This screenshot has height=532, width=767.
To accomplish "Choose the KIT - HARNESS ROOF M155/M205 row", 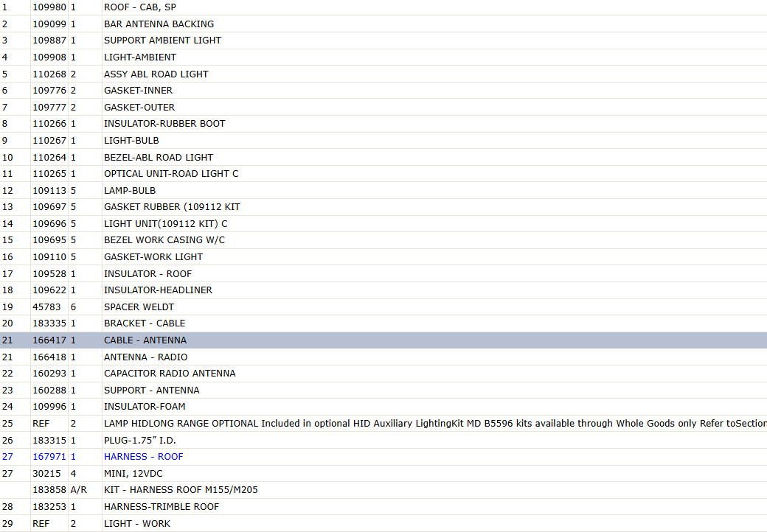I will click(383, 490).
